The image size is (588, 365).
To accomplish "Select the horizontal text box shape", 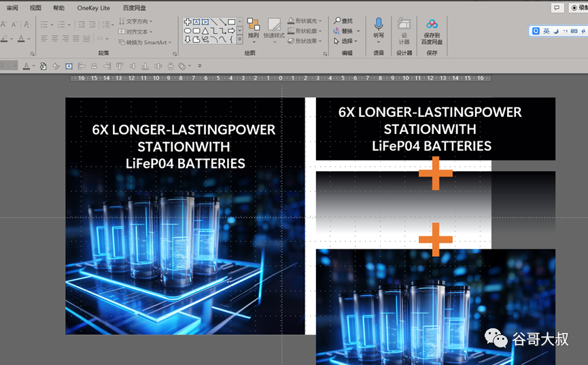I will click(196, 22).
